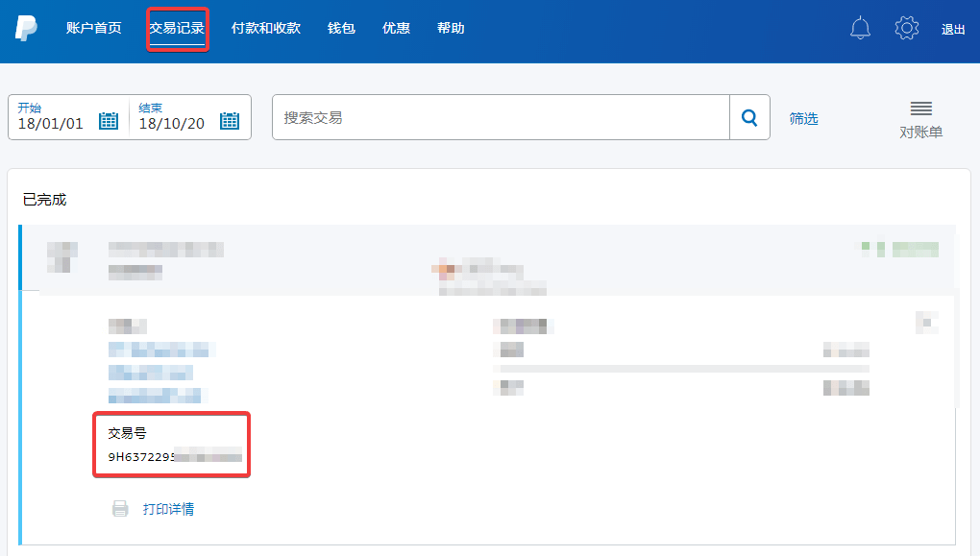Click 退出 to log out
Screen dimensions: 980x556
953,30
